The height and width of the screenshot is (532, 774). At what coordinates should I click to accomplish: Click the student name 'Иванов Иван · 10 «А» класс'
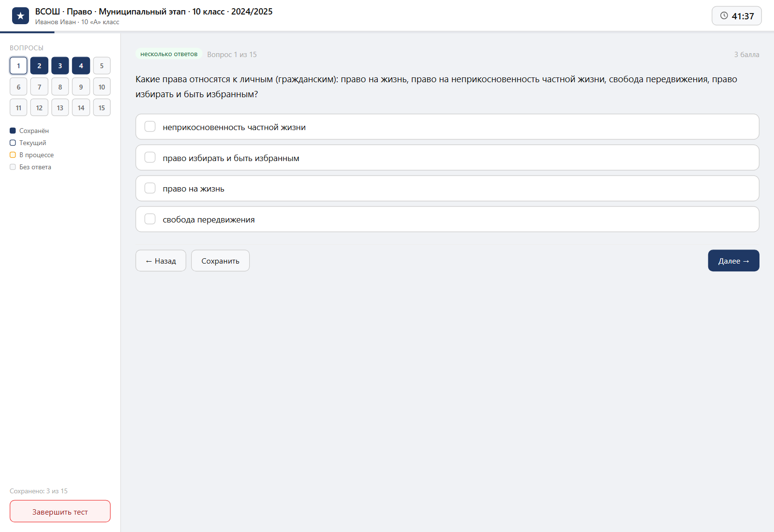77,22
